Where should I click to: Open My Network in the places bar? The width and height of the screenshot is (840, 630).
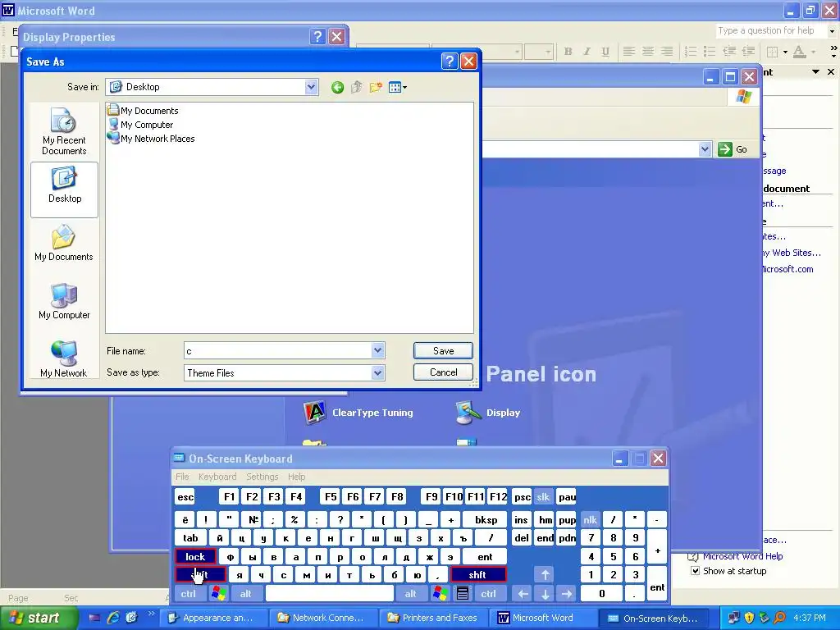64,359
